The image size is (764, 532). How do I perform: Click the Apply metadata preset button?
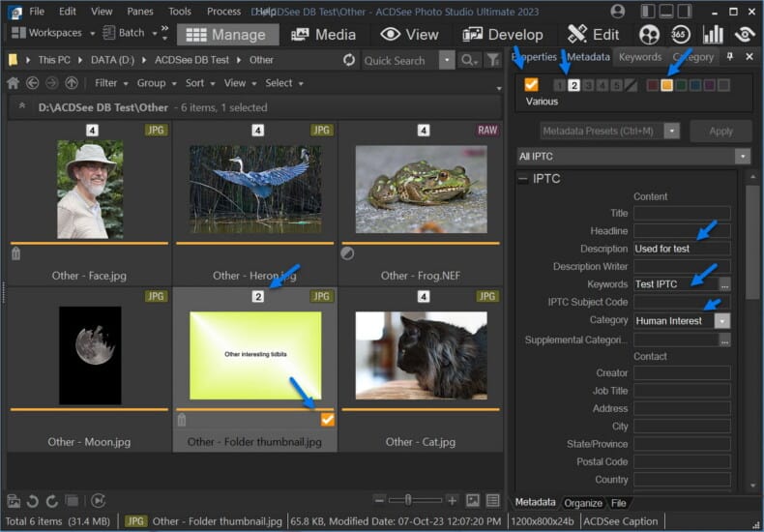coord(720,131)
